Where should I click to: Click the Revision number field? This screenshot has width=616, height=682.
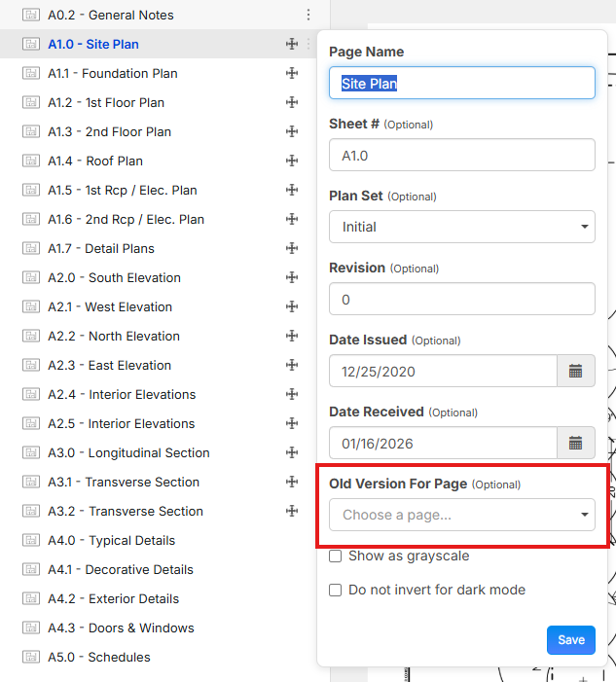462,300
